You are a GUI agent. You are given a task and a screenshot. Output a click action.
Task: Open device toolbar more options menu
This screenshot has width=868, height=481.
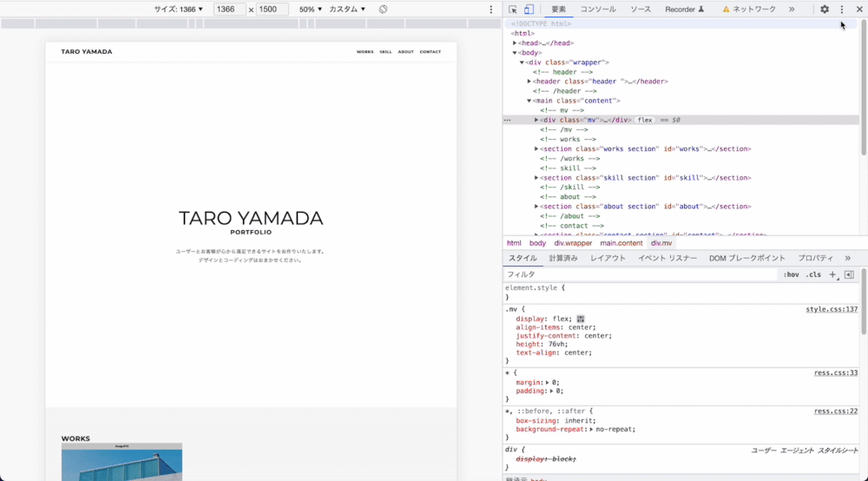point(491,10)
